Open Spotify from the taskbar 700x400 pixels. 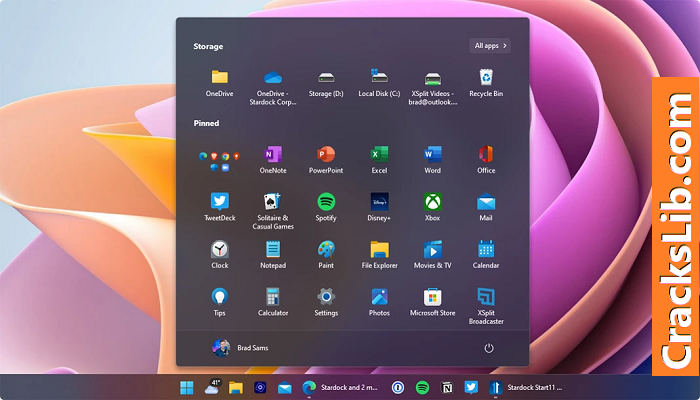(422, 388)
